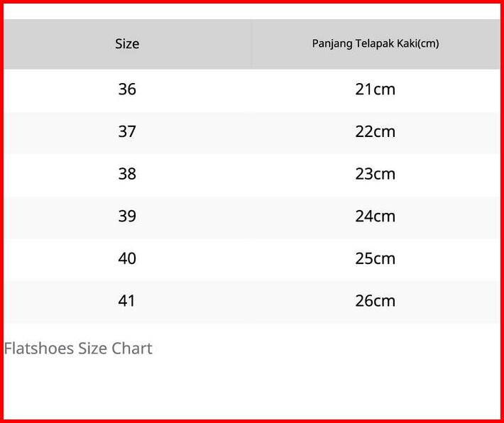
Task: Select the size 36 cell
Action: (x=127, y=89)
